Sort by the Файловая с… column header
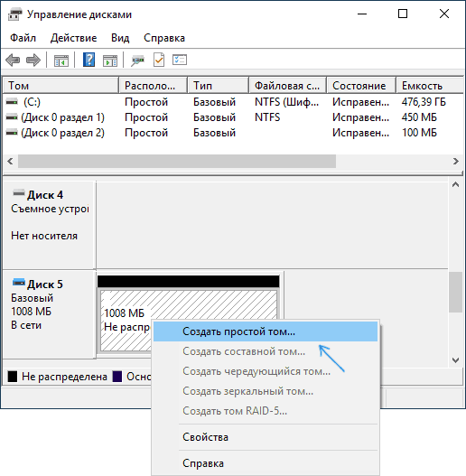Screen dimensions: 466x476 pyautogui.click(x=287, y=86)
